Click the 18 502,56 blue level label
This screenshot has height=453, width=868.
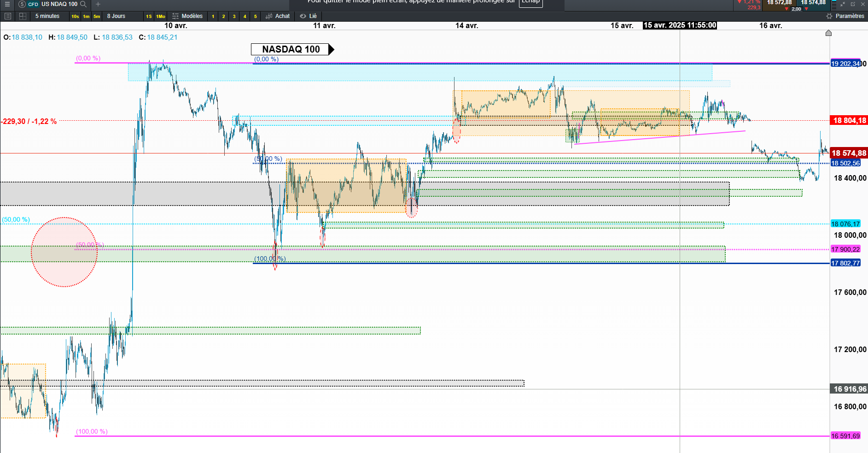click(845, 163)
